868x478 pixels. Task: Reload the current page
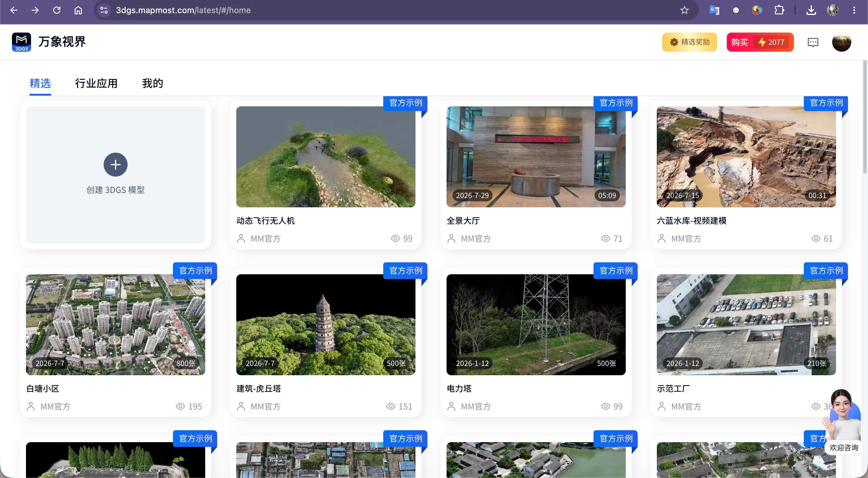(57, 10)
